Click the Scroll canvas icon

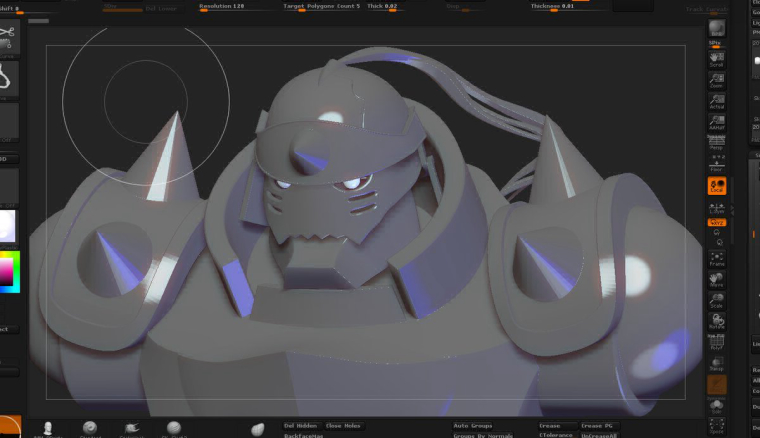point(716,59)
